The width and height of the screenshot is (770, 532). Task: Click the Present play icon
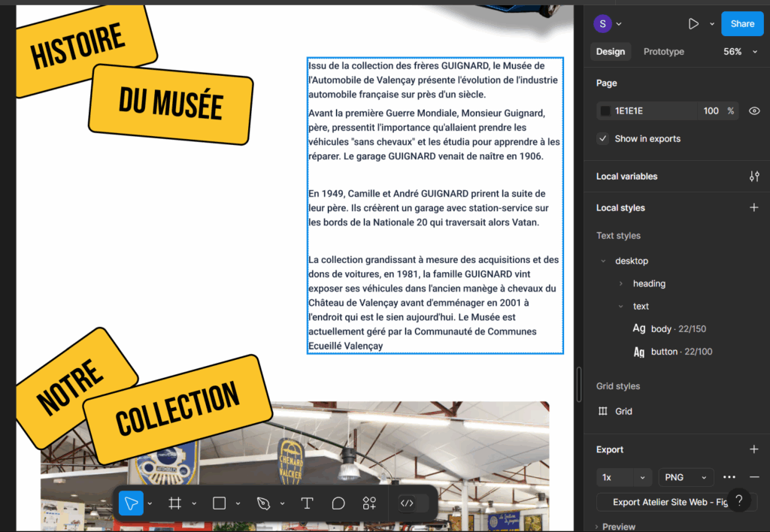click(x=693, y=24)
